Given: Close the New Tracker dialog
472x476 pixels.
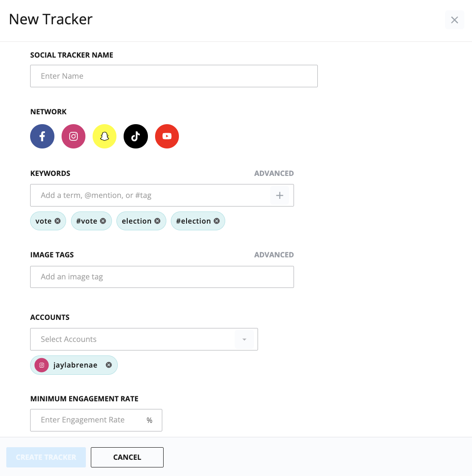Looking at the screenshot, I should [454, 20].
